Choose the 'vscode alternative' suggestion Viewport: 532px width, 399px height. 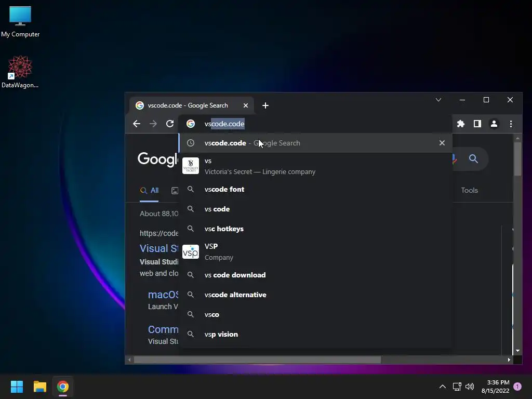pos(315,295)
